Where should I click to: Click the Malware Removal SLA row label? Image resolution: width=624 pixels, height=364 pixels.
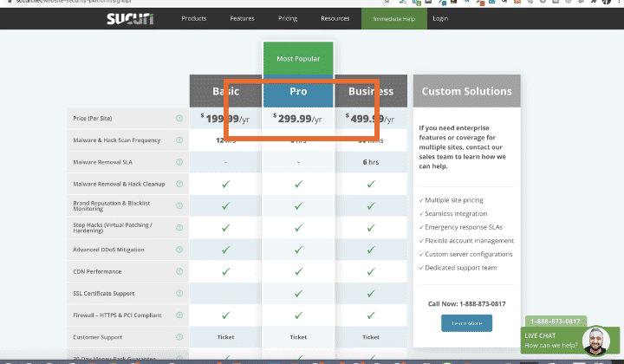point(102,162)
